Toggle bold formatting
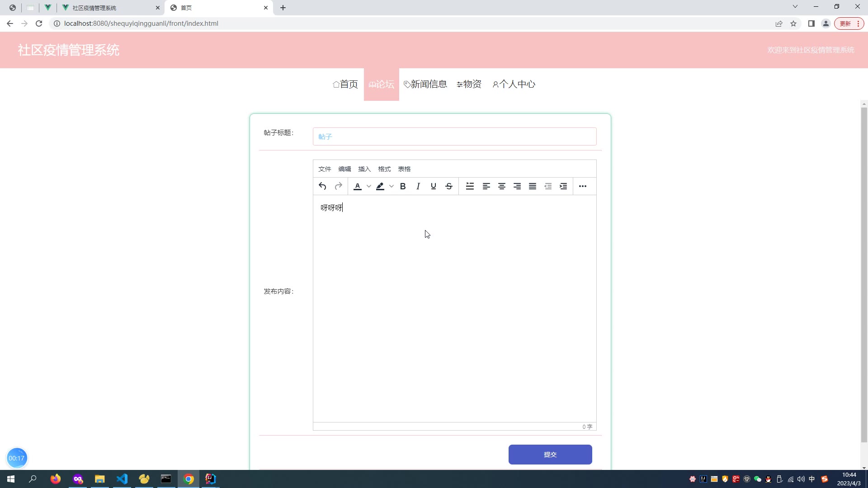Image resolution: width=868 pixels, height=488 pixels. click(403, 186)
